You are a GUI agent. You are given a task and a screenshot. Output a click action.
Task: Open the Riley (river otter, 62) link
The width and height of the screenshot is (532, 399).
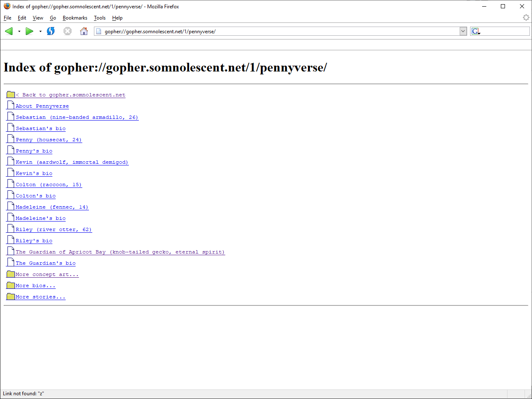tap(53, 229)
